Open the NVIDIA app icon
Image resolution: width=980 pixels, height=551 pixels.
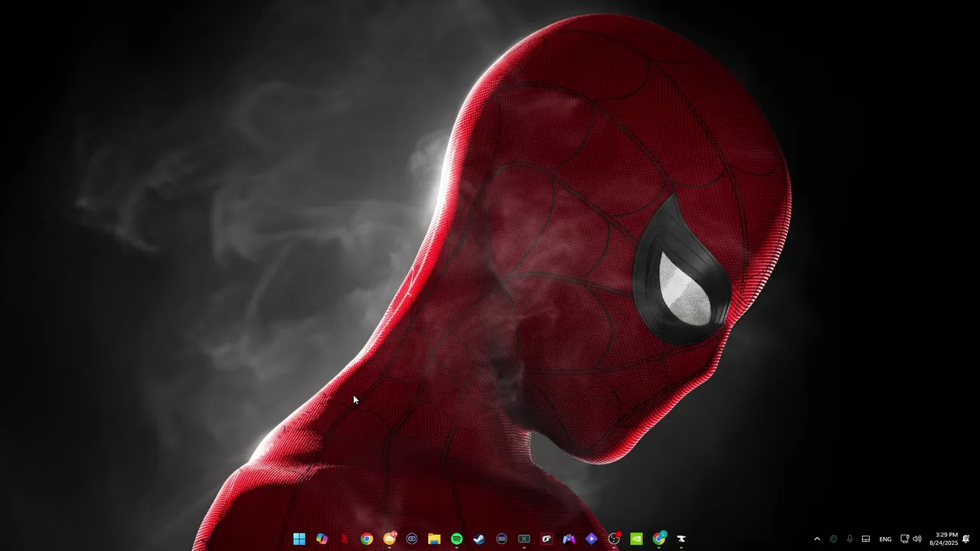(636, 539)
